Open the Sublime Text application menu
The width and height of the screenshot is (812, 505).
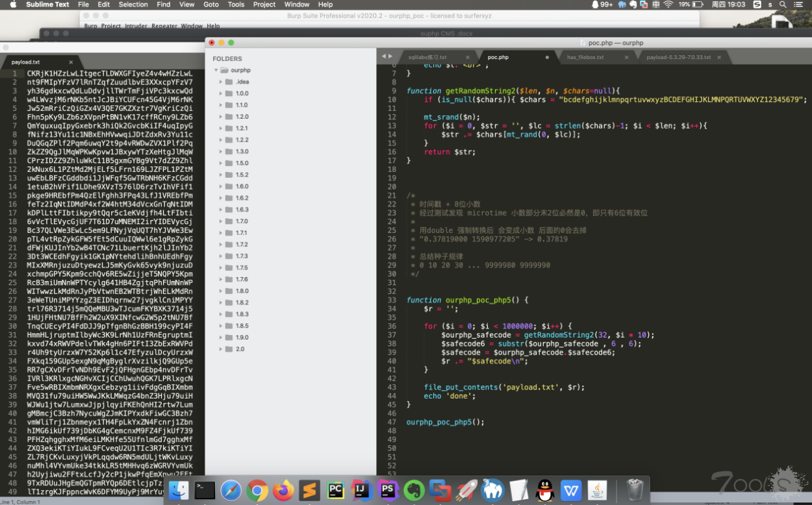(47, 5)
